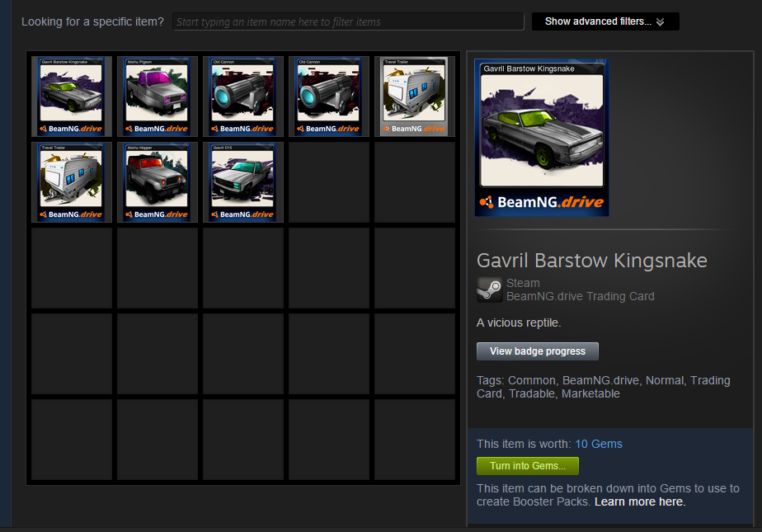Select the Ibishu Pigeon trading card
Image resolution: width=762 pixels, height=532 pixels.
point(157,97)
